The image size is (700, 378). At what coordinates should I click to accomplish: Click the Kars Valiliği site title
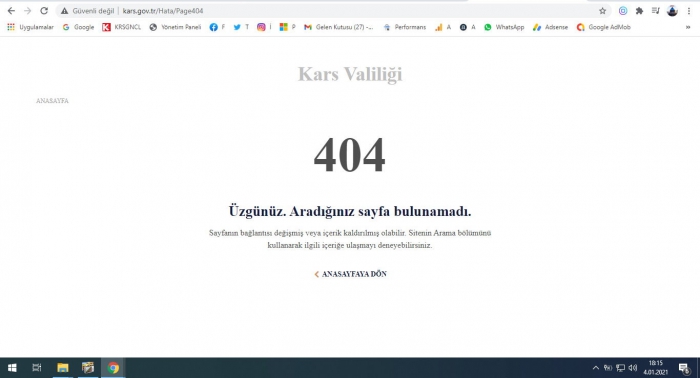tap(350, 74)
